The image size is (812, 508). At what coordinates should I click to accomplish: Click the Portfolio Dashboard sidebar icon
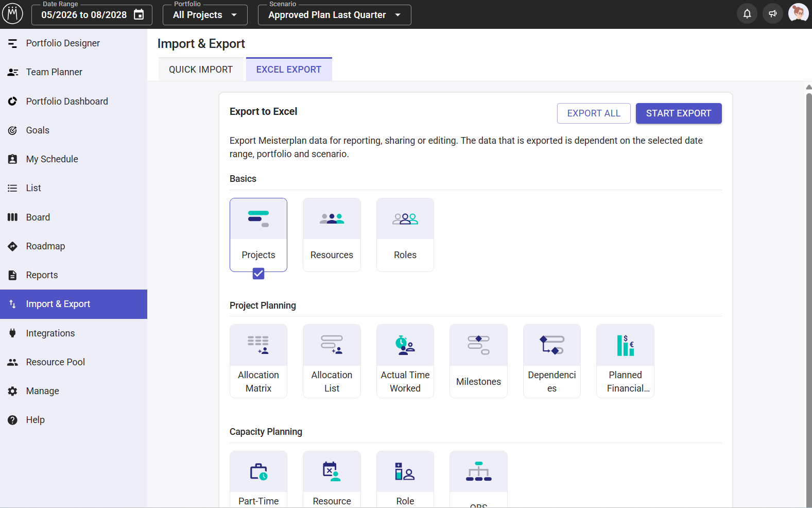pos(13,101)
